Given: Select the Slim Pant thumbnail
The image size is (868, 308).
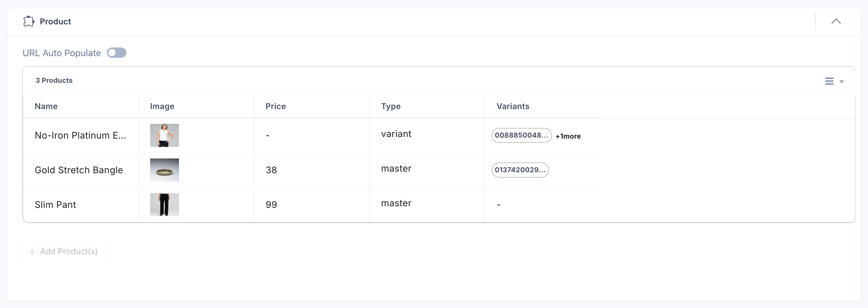Looking at the screenshot, I should 165,204.
